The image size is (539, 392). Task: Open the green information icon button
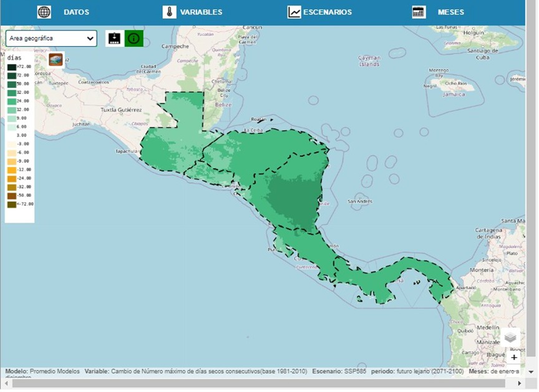point(134,39)
